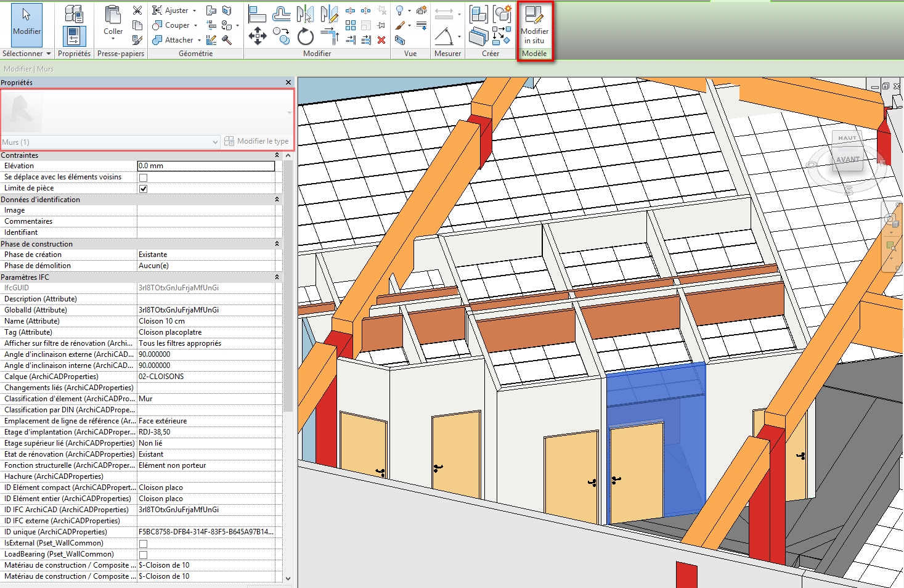Choose the Align tool in Modifier panel

click(x=257, y=14)
